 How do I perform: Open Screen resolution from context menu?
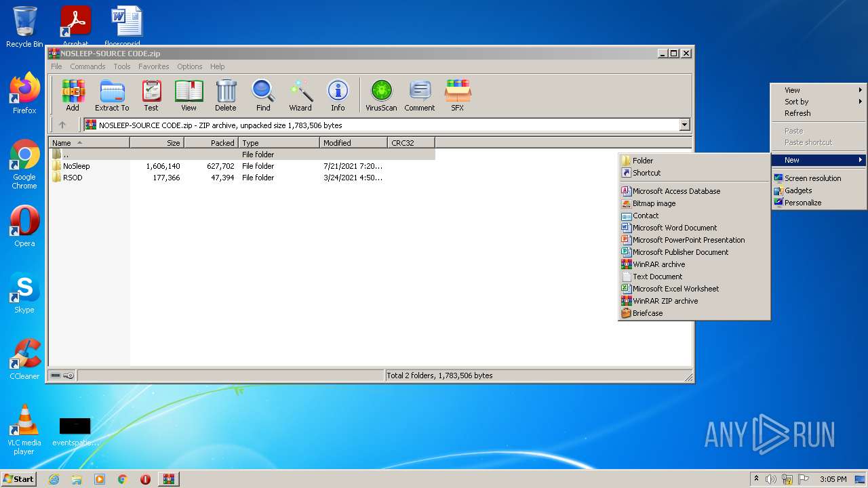coord(818,178)
